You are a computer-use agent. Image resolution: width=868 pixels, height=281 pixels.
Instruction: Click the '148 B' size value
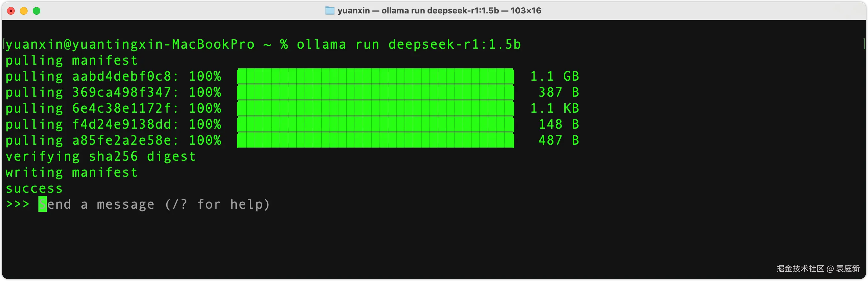[x=559, y=124]
